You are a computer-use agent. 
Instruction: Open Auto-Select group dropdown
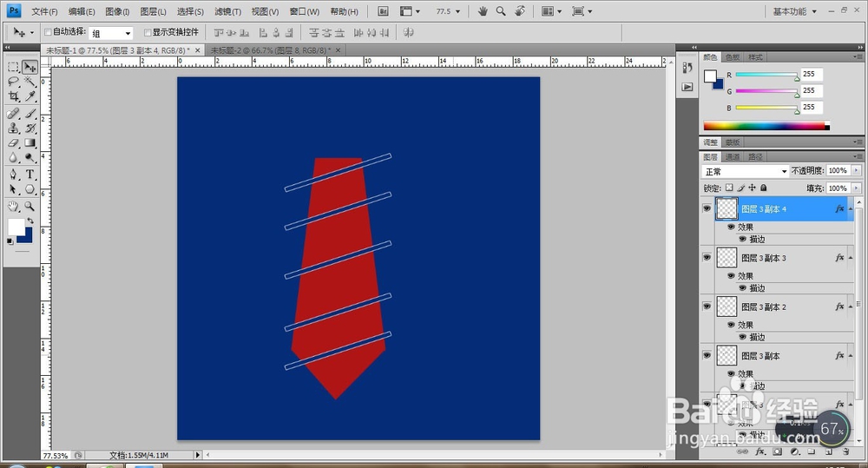click(x=111, y=33)
